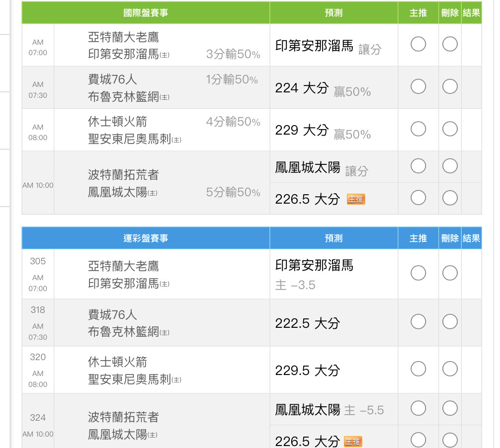Click AM 10:00 time in 國際盤 table
The width and height of the screenshot is (500, 448).
coord(38,185)
